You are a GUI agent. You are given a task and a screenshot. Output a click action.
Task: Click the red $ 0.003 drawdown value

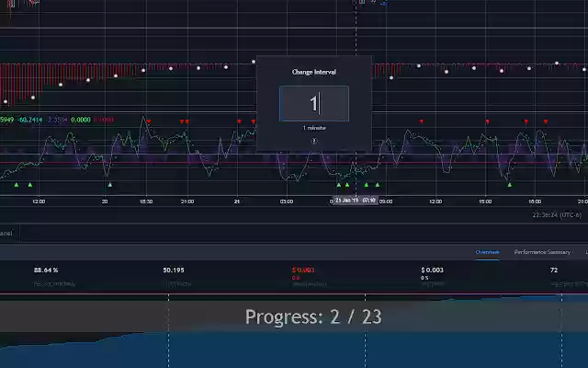(303, 270)
